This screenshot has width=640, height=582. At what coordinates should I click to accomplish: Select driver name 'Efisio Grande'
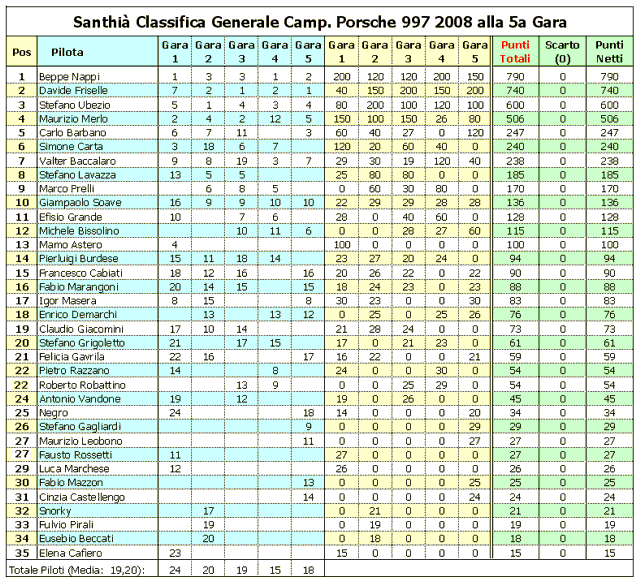(71, 217)
